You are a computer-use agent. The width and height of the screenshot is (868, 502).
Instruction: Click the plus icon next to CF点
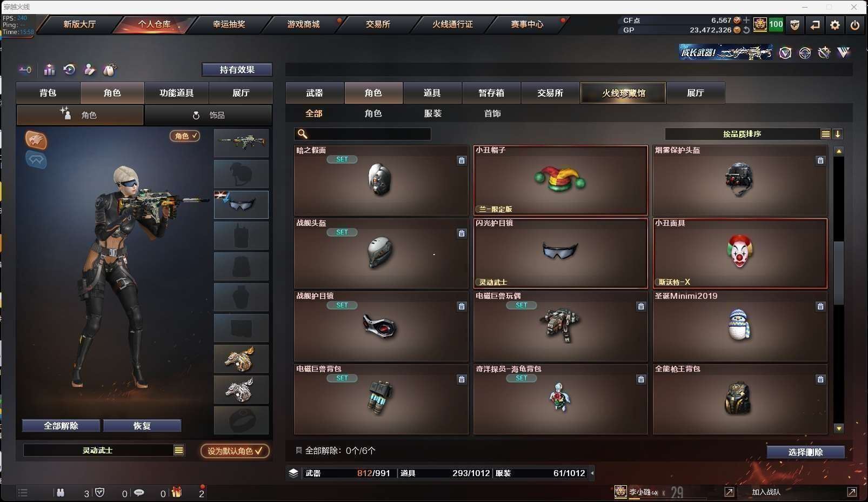746,20
